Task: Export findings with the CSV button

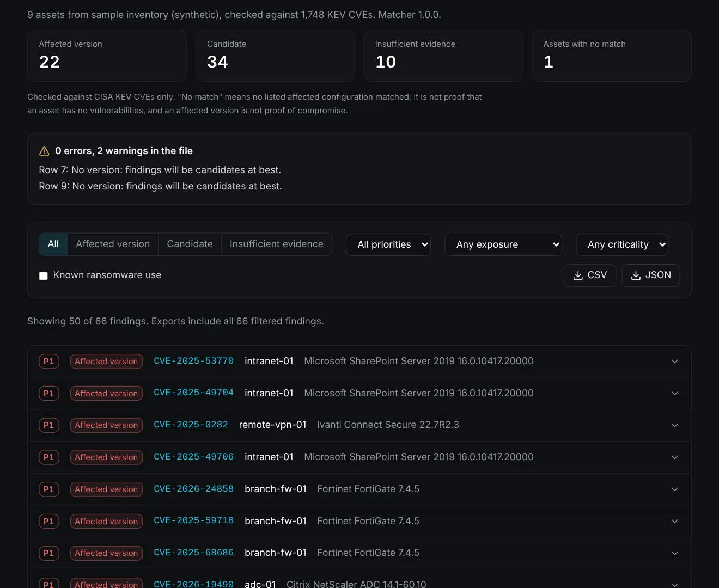Action: click(590, 275)
